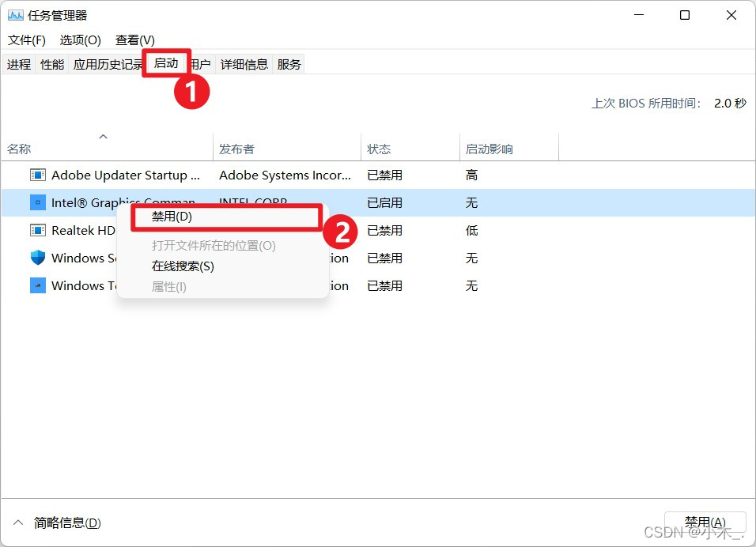Sort by the 发布者 column header

(287, 149)
